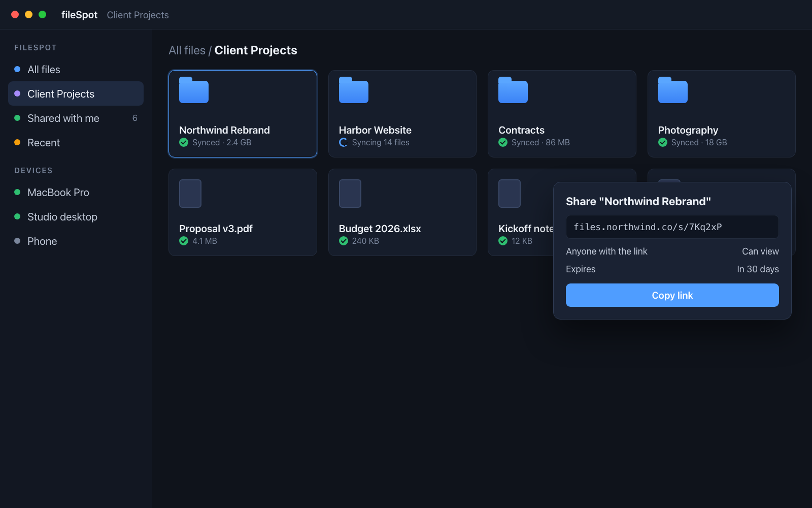
Task: Click the green checkmark beside 12 KB
Action: [x=503, y=241]
